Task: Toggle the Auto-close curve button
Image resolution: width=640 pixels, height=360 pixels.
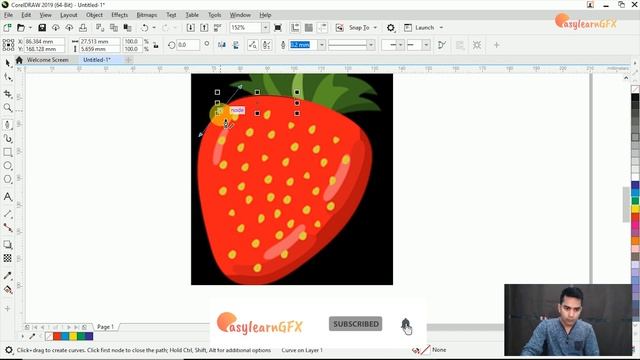Action: pos(442,45)
